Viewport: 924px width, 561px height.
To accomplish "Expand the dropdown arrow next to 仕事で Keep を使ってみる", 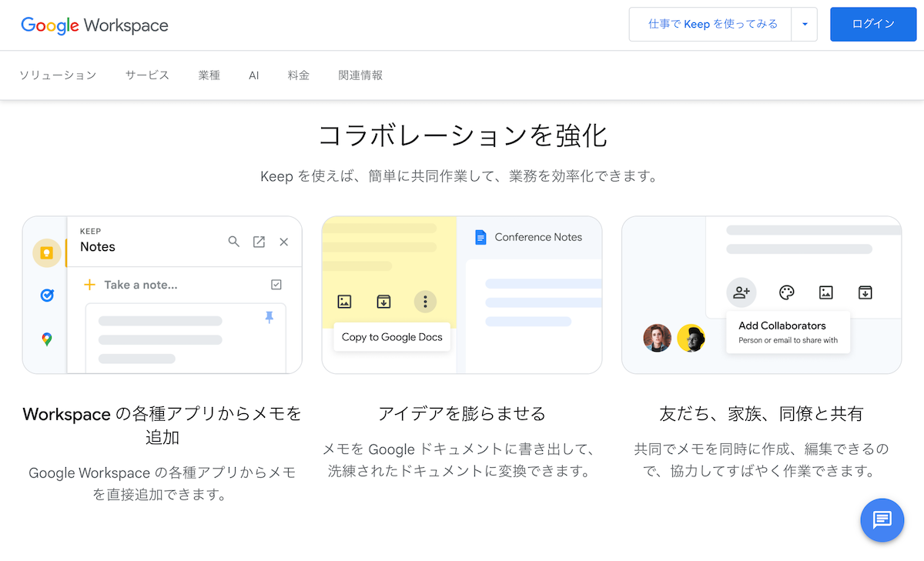I will coord(805,24).
